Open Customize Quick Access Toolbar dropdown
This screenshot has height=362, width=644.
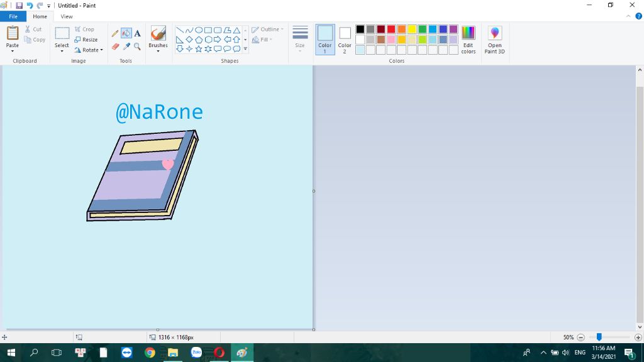[x=48, y=6]
